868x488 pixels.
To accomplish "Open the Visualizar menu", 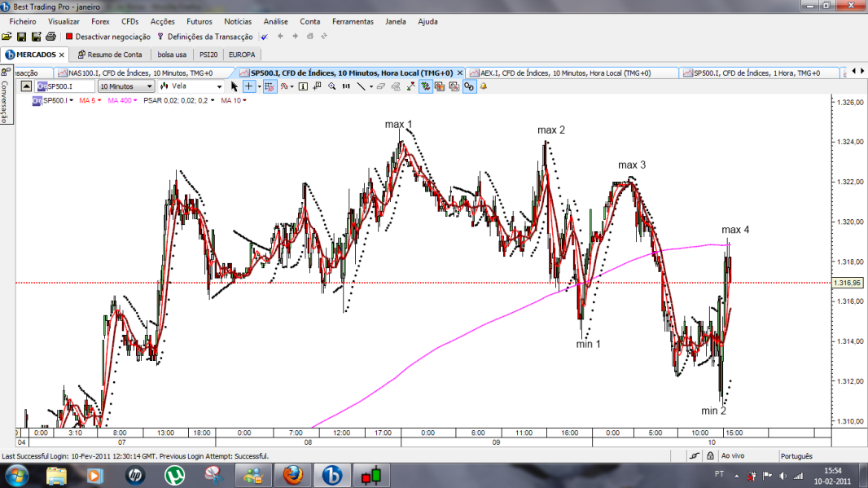I will [x=64, y=22].
